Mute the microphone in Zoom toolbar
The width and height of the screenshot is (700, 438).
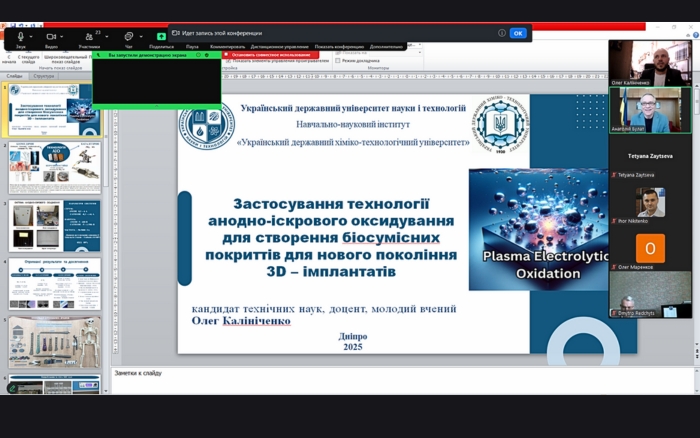click(20, 36)
